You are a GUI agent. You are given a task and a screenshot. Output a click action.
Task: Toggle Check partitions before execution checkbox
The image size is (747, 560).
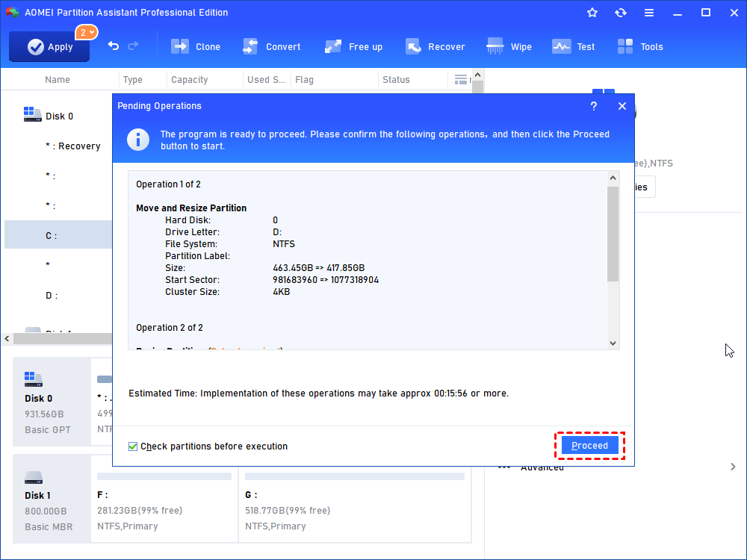pos(133,447)
